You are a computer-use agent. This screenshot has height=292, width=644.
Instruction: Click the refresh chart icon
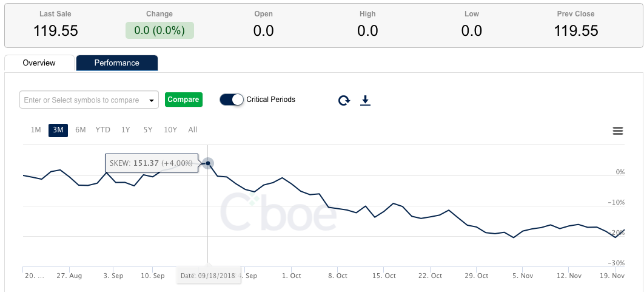click(x=344, y=100)
